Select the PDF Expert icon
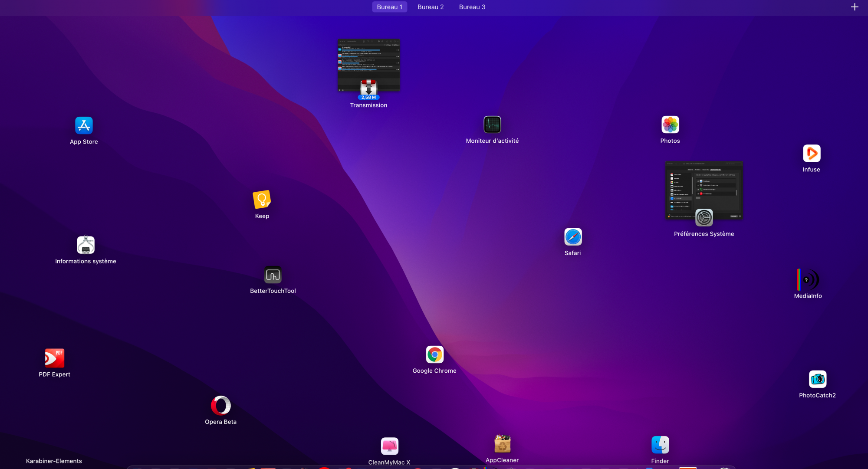This screenshot has width=868, height=469. click(54, 358)
